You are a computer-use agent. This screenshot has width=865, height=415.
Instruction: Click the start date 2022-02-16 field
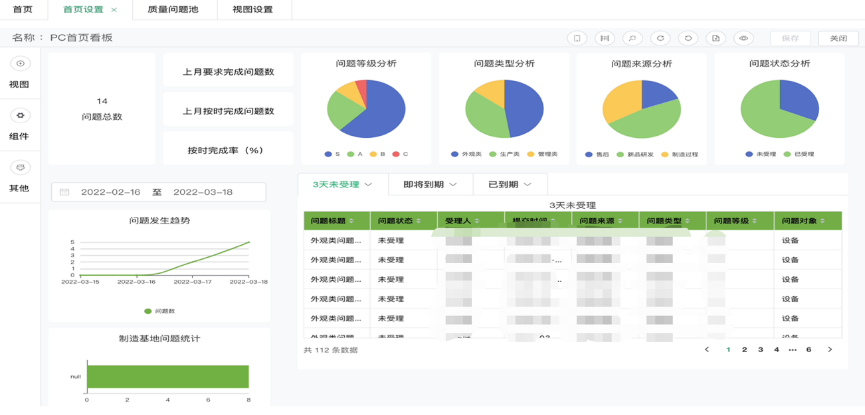pos(110,192)
